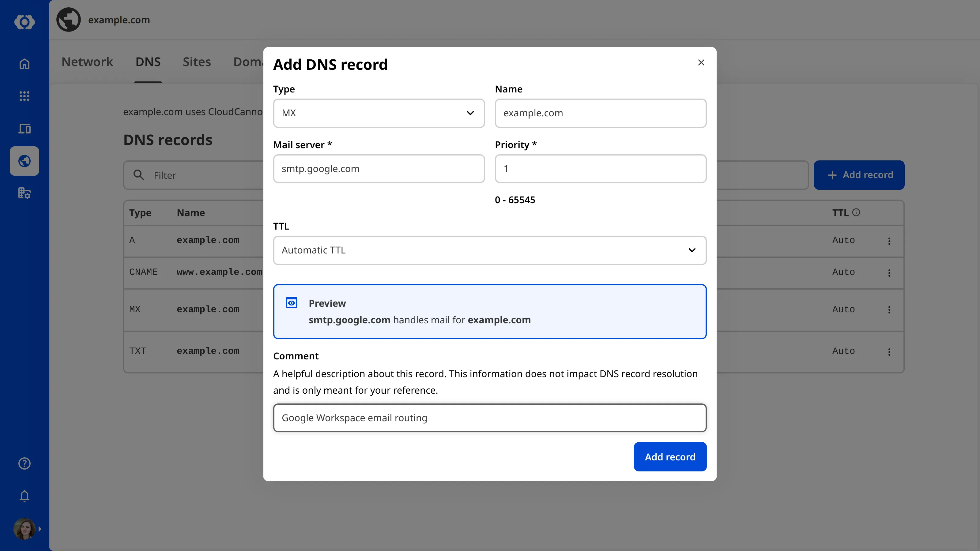Click the TTL info icon in table header

[x=856, y=212]
